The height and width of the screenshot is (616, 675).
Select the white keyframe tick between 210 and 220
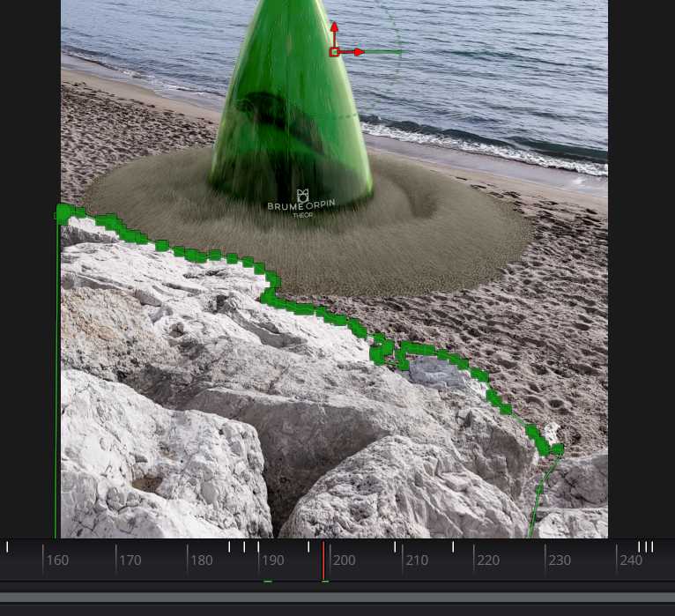(x=453, y=546)
